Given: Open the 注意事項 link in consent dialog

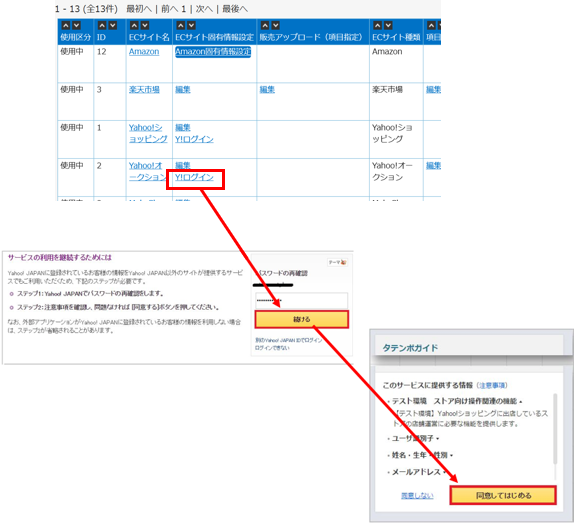Looking at the screenshot, I should 492,385.
